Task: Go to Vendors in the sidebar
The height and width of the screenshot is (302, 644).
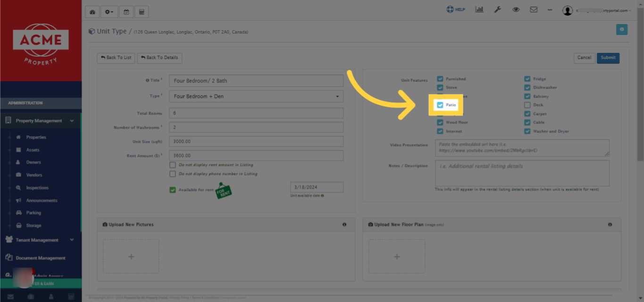Action: pos(34,175)
